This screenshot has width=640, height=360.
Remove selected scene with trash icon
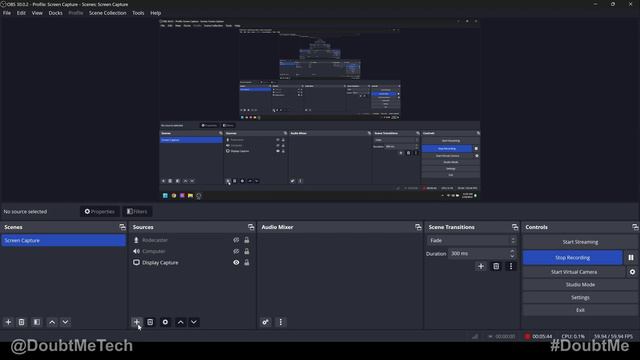[x=22, y=322]
